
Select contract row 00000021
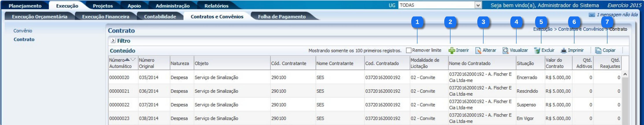[119, 91]
